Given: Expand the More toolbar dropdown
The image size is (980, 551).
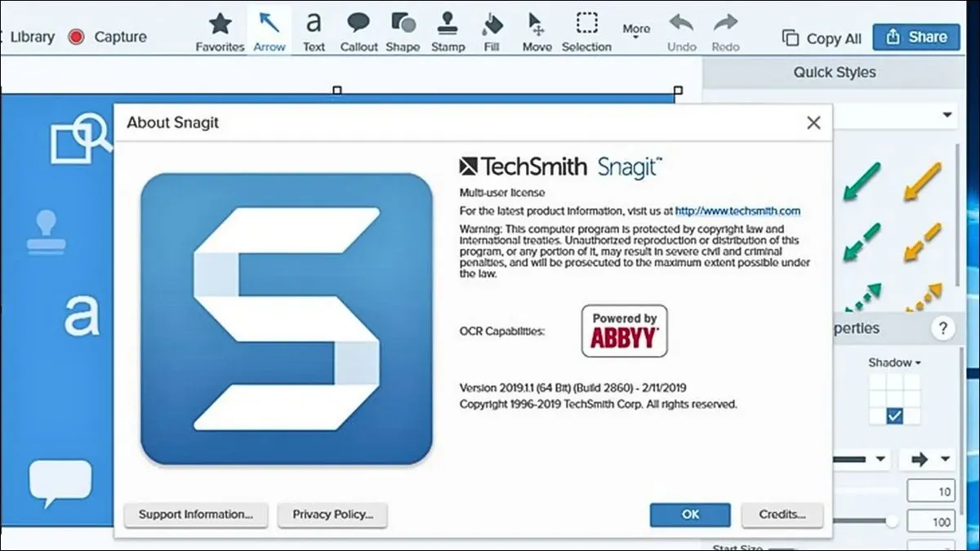Looking at the screenshot, I should (635, 29).
